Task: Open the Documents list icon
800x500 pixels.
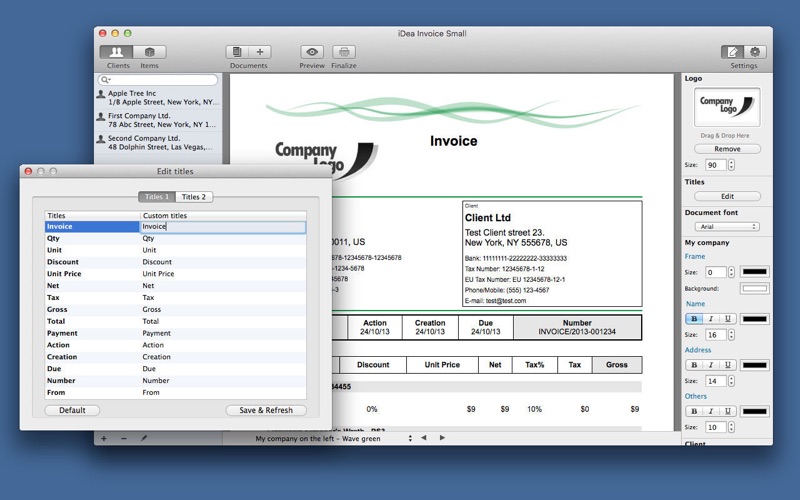Action: tap(237, 52)
